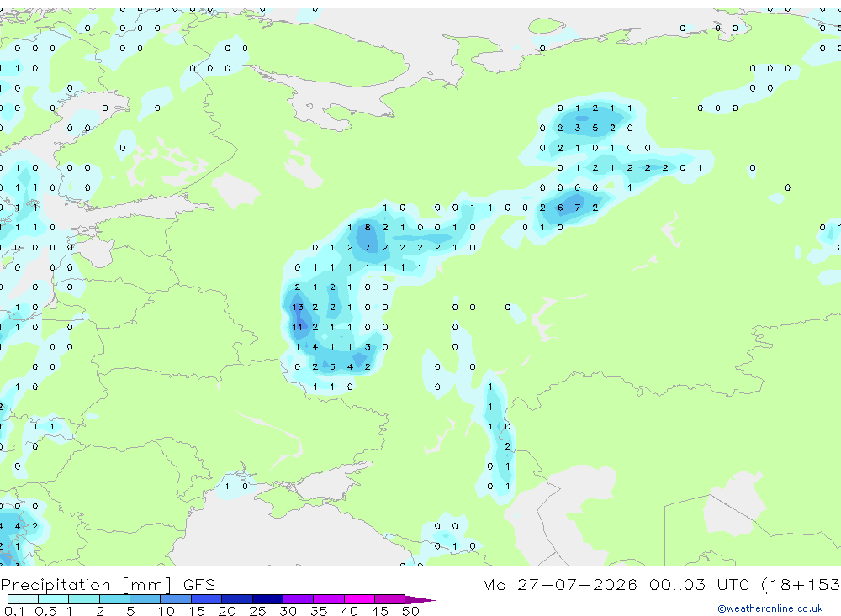Select the 20–25 mm dark blue legend swatch
Image resolution: width=841 pixels, height=616 pixels.
[236, 599]
